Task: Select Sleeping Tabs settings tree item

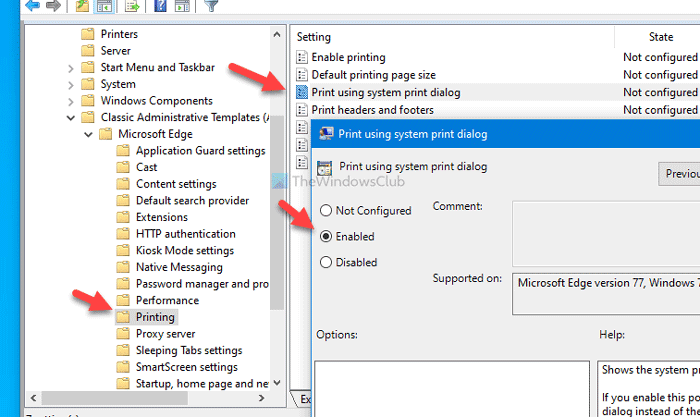Action: click(189, 350)
